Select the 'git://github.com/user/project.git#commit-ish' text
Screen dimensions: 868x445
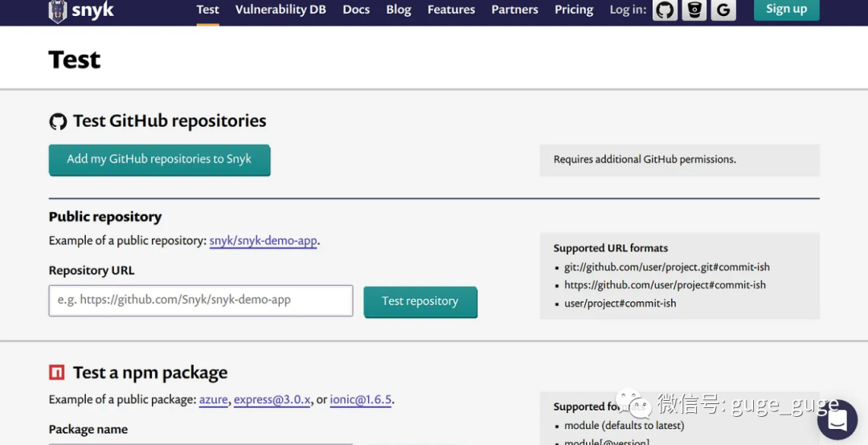click(x=667, y=267)
